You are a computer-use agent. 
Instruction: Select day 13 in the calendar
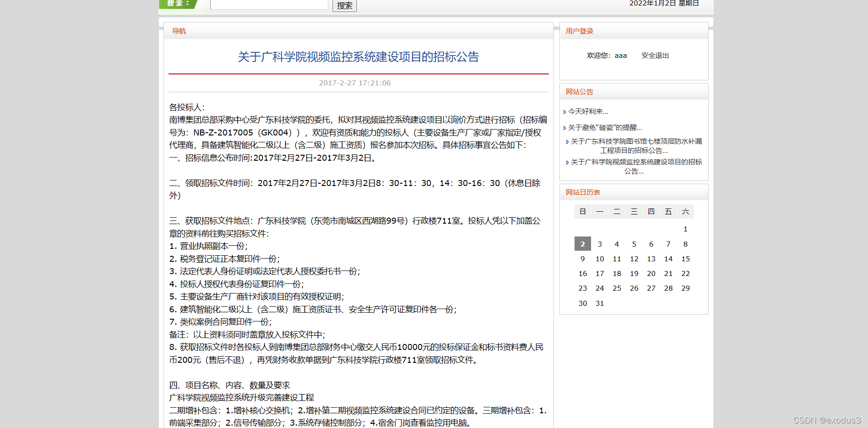(651, 259)
